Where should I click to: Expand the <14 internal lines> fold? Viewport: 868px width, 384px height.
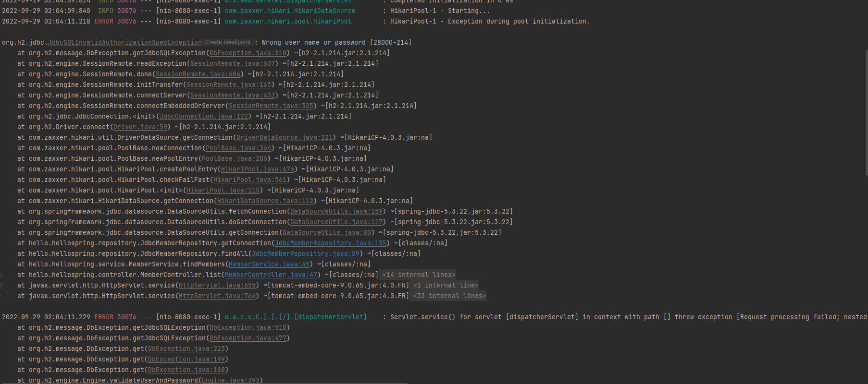point(419,275)
